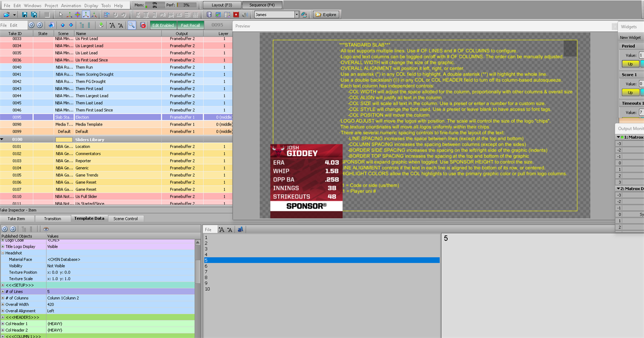
Task: Toggle the Edit Enabled button
Action: click(164, 25)
